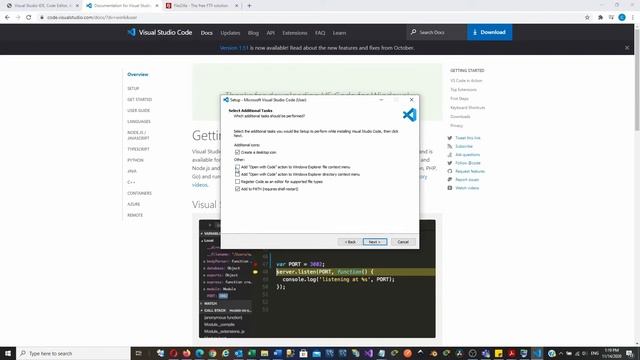Open Firefox from the taskbar
This screenshot has height=360, width=640.
187,353
